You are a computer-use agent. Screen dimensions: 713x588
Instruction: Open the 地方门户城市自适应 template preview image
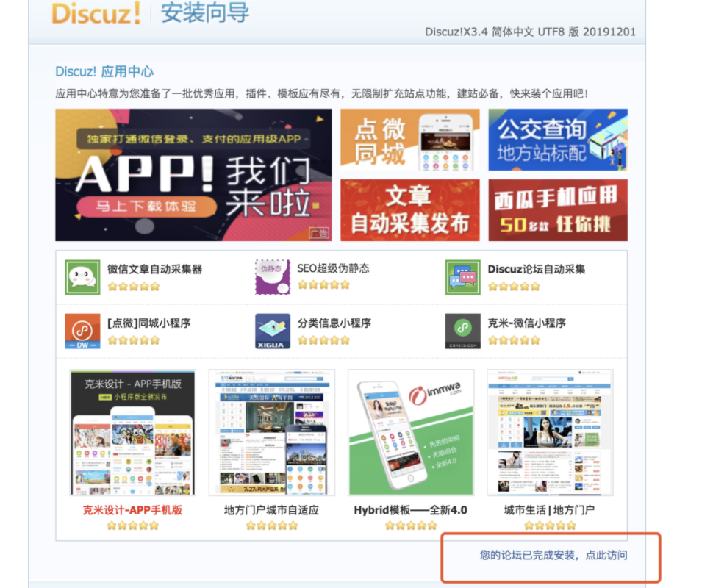pyautogui.click(x=272, y=432)
